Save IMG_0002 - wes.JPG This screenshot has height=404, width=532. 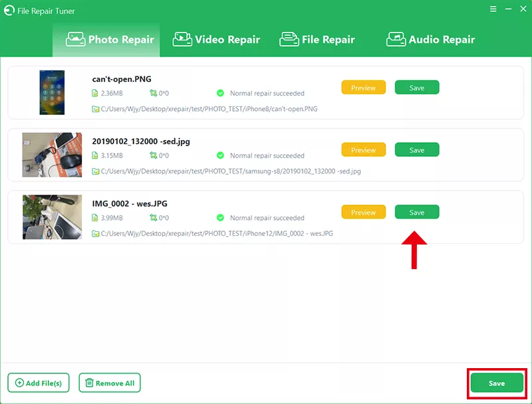pyautogui.click(x=417, y=212)
